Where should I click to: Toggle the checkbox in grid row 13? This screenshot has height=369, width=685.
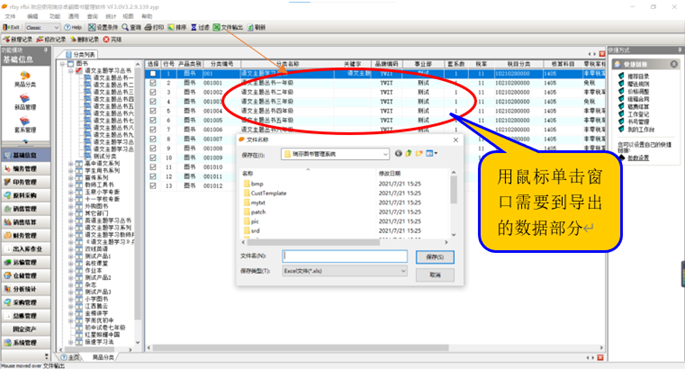pos(153,186)
